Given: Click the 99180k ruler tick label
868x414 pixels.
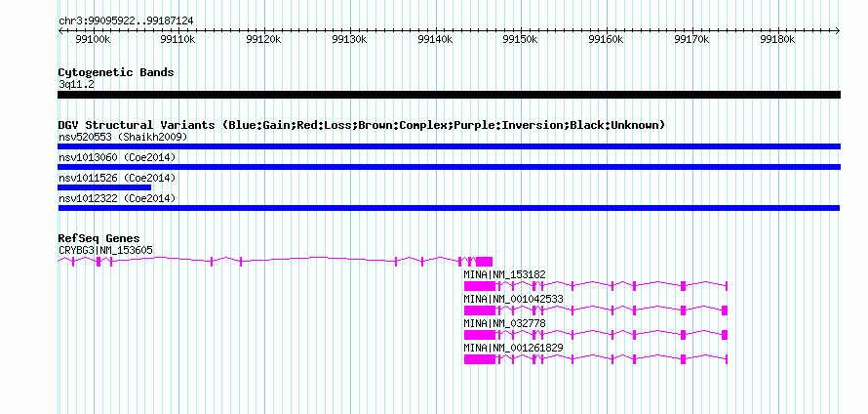Looking at the screenshot, I should pos(777,39).
